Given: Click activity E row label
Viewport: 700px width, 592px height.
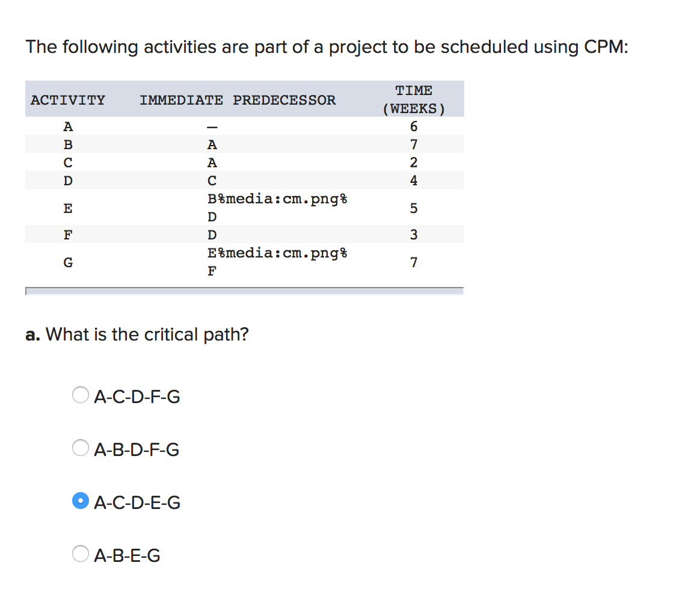Looking at the screenshot, I should tap(68, 208).
